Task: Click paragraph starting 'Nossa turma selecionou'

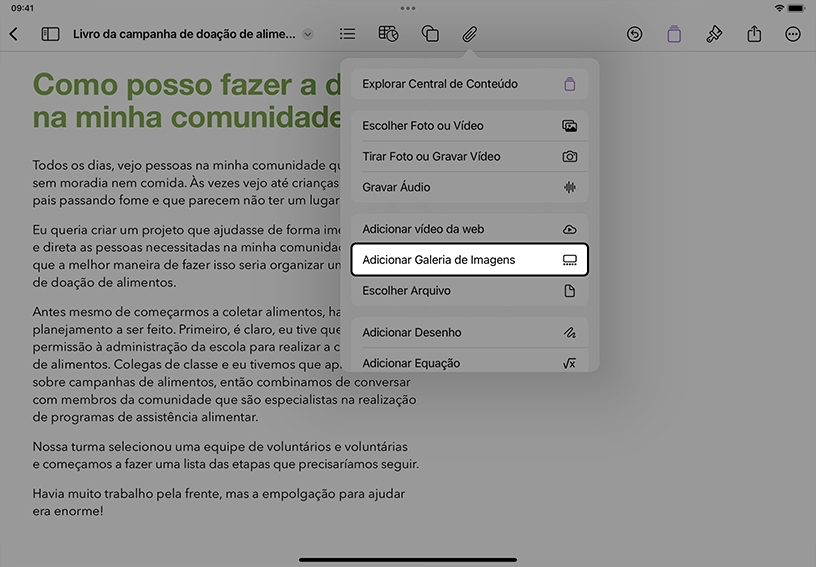Action: (x=225, y=455)
